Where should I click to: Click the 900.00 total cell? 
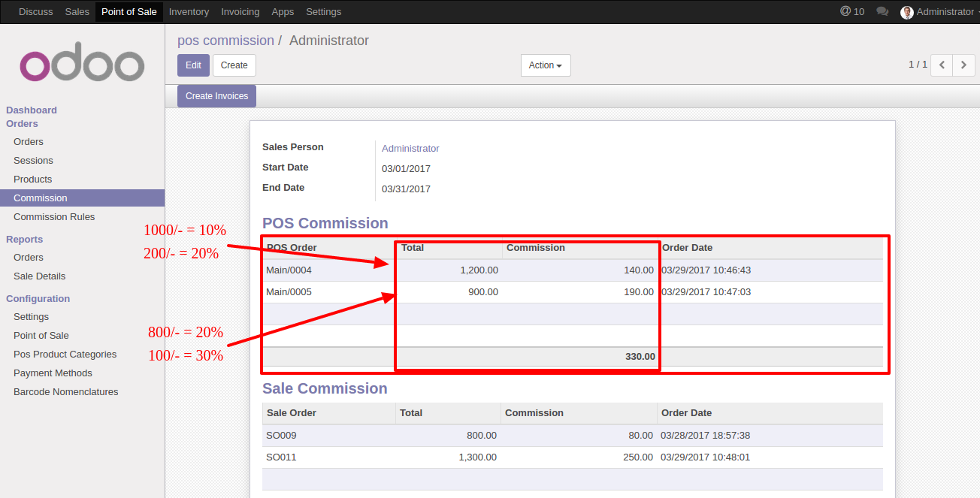click(x=483, y=292)
